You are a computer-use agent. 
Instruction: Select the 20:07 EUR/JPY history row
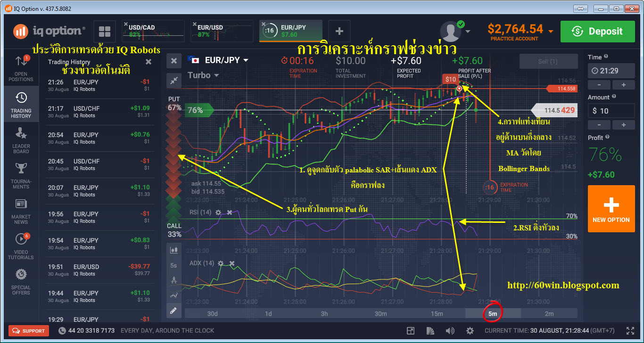(x=99, y=191)
